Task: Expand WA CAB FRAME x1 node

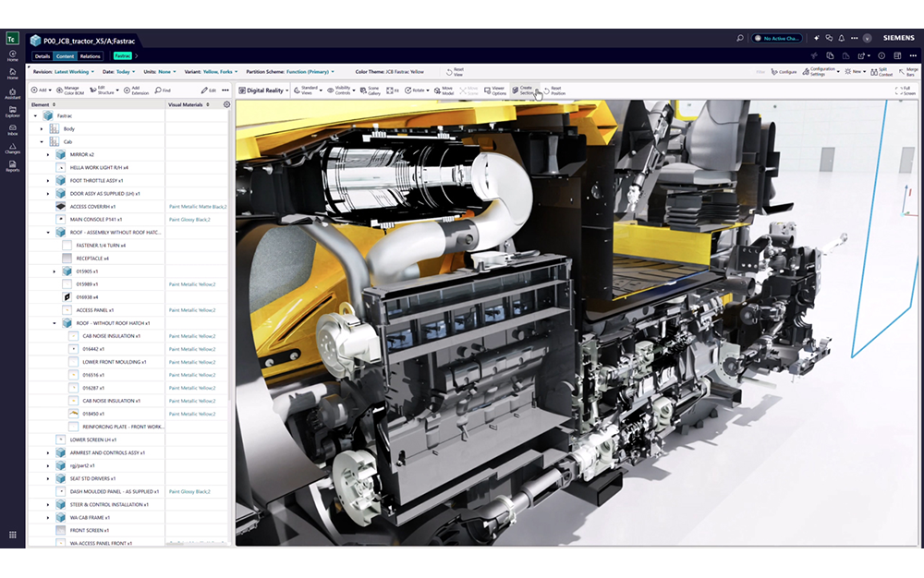Action: tap(48, 517)
